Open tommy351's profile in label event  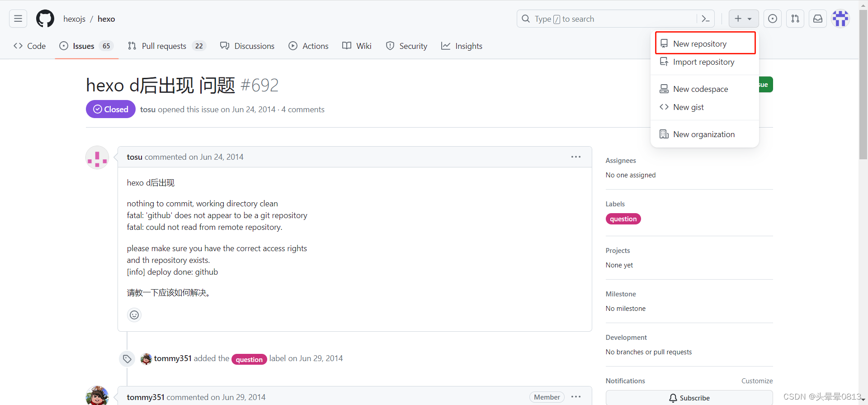tap(173, 358)
